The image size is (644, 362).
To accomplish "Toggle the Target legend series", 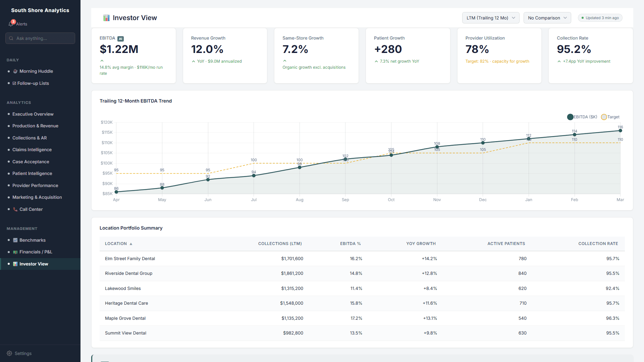I will tap(610, 117).
